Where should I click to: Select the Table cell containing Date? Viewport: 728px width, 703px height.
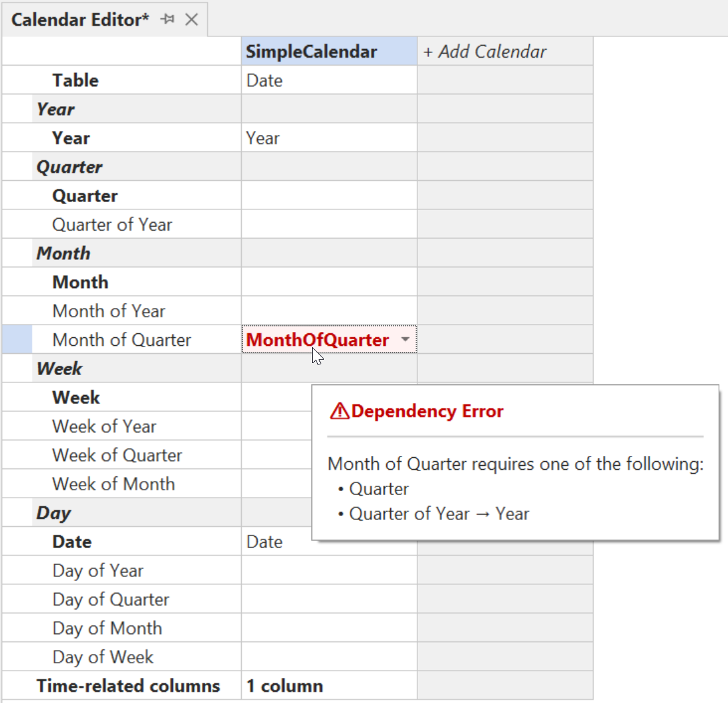[329, 81]
